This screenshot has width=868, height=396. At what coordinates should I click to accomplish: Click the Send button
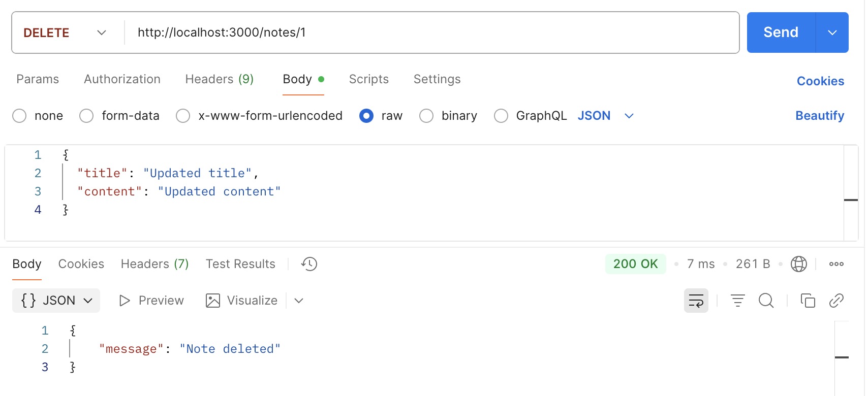tap(781, 32)
